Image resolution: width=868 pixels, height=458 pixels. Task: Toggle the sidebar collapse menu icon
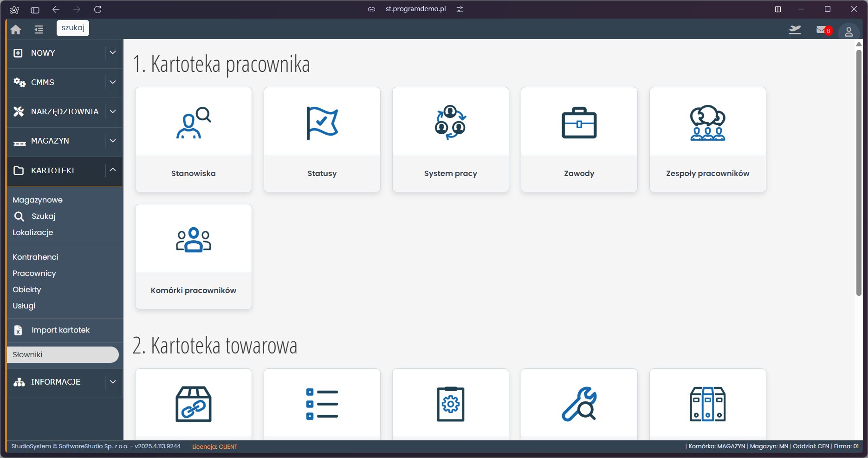pos(39,30)
